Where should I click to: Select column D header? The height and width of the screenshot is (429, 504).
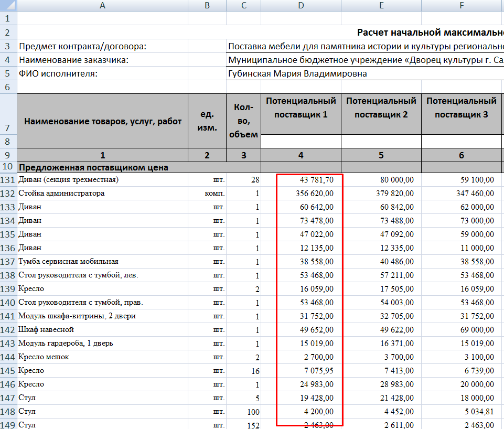pyautogui.click(x=301, y=5)
